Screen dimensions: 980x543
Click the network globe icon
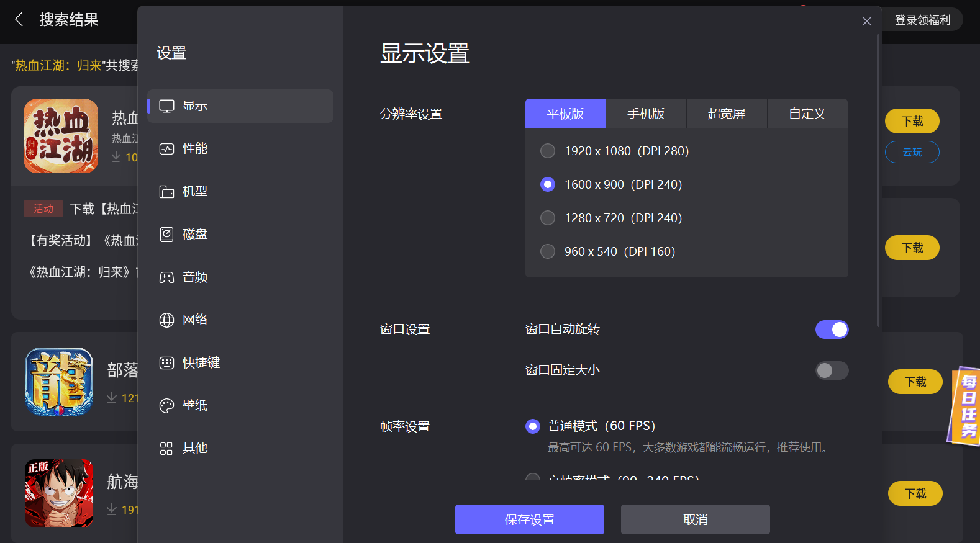(166, 320)
